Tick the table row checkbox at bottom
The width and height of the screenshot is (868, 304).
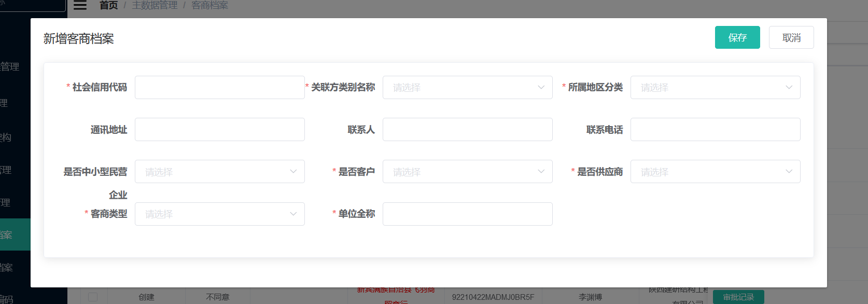point(93,297)
